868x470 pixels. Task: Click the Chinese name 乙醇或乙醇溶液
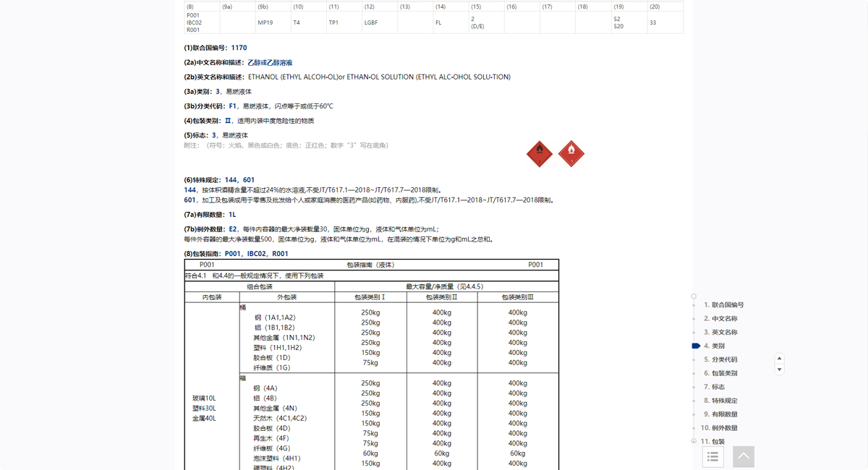pyautogui.click(x=270, y=63)
